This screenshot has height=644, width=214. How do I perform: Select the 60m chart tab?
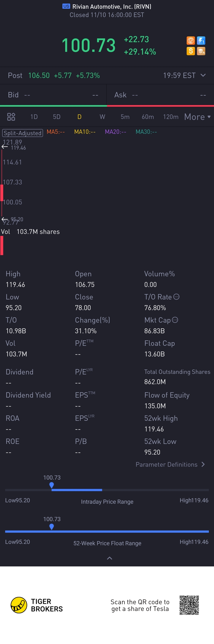pyautogui.click(x=148, y=117)
